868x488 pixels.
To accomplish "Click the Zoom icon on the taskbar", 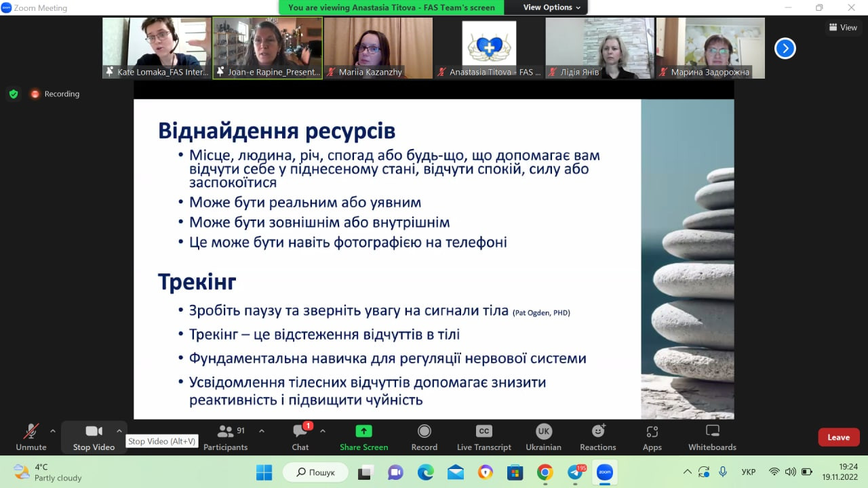I will tap(605, 472).
